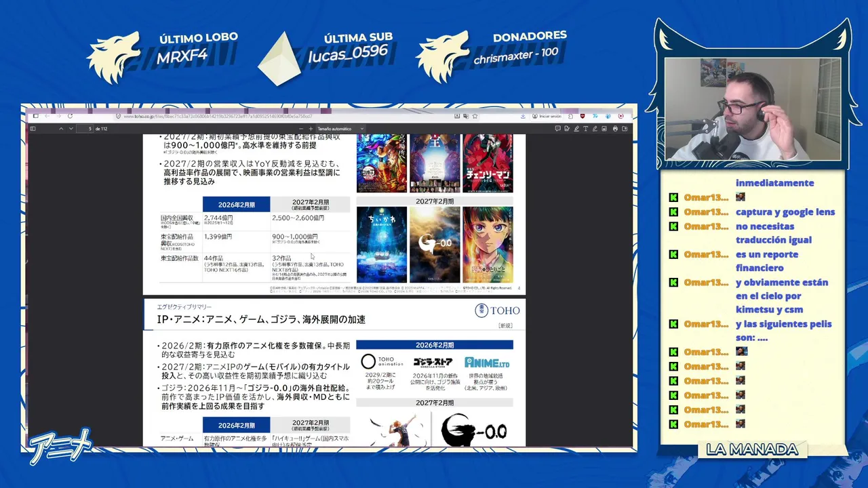Click the IP・アニメ slide heading
Image resolution: width=868 pixels, height=488 pixels.
261,319
